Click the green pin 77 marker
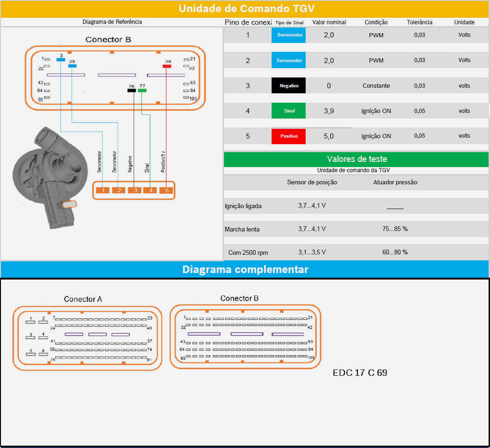This screenshot has width=490, height=448. (x=142, y=91)
